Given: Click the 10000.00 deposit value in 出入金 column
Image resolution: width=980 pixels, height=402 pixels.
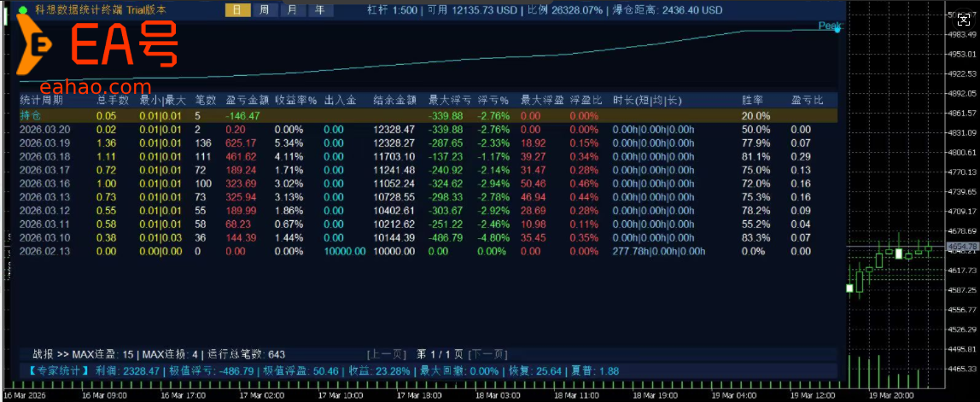Looking at the screenshot, I should [x=344, y=251].
